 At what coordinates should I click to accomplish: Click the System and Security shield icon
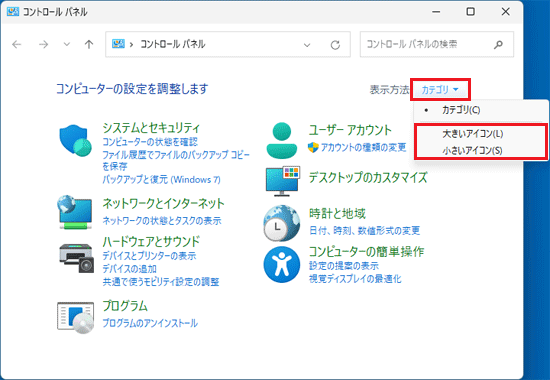(x=75, y=140)
